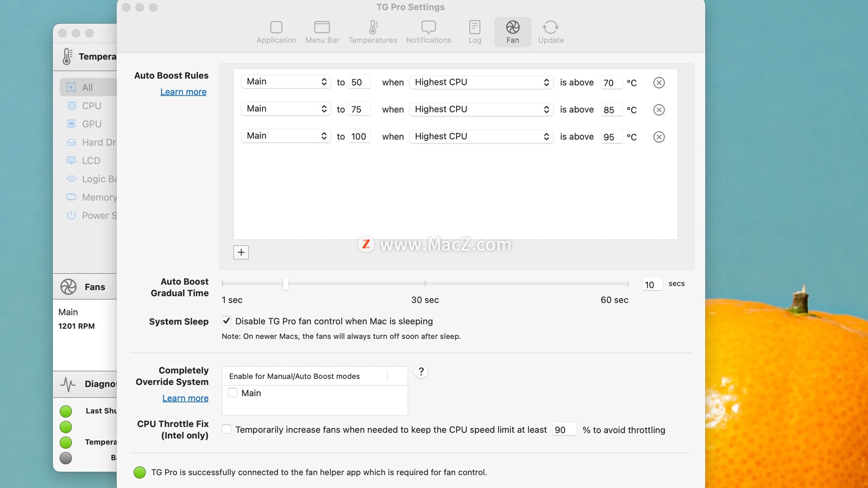Click the Main fan 1201 RPM reading
868x488 pixels.
click(x=76, y=326)
